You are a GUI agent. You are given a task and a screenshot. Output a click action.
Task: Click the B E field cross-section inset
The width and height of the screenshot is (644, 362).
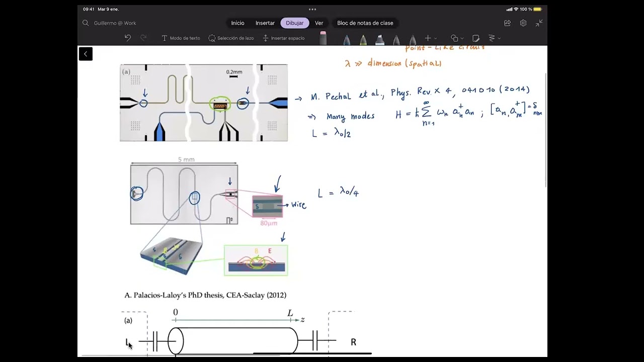(x=256, y=260)
